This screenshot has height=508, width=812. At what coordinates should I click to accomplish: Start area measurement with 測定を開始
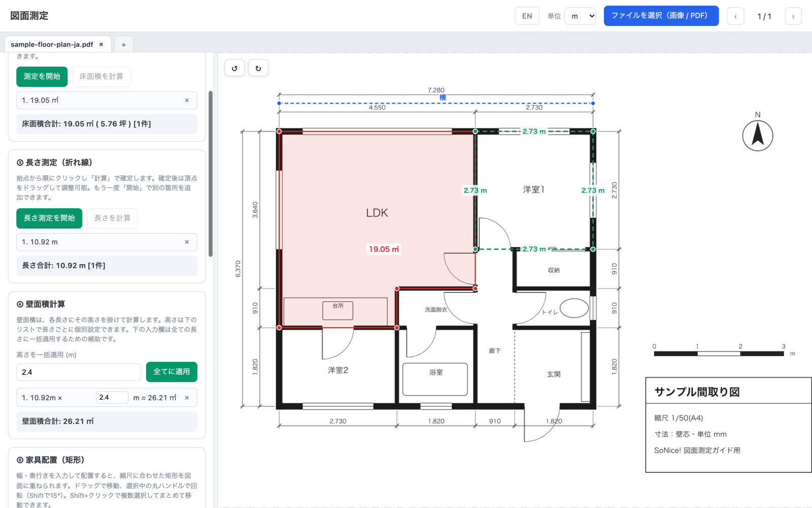point(42,76)
